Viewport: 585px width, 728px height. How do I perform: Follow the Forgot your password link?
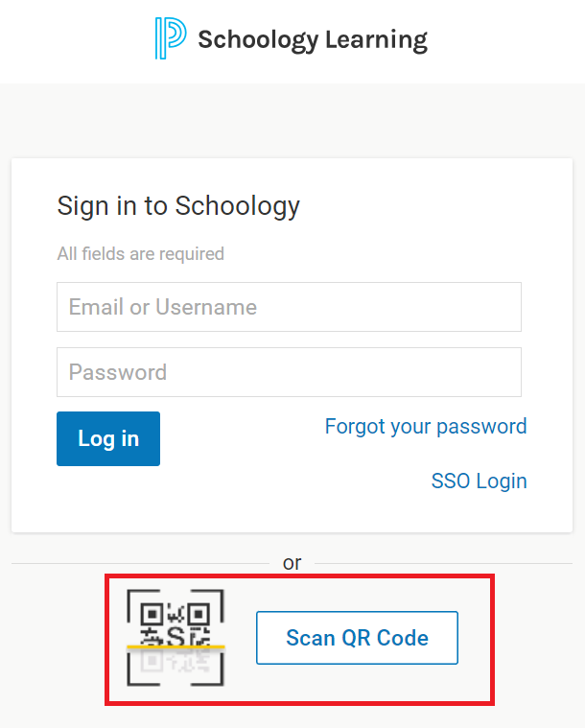(x=426, y=427)
